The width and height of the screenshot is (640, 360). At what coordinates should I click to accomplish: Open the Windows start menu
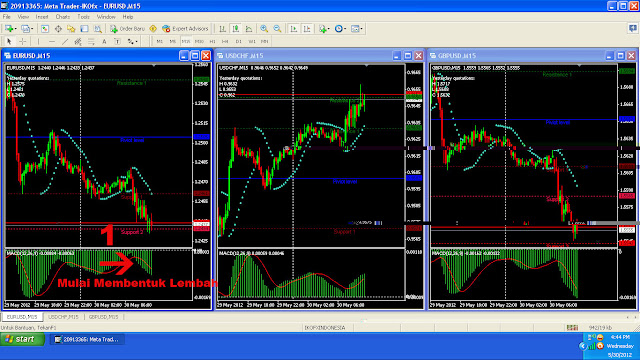(22, 339)
